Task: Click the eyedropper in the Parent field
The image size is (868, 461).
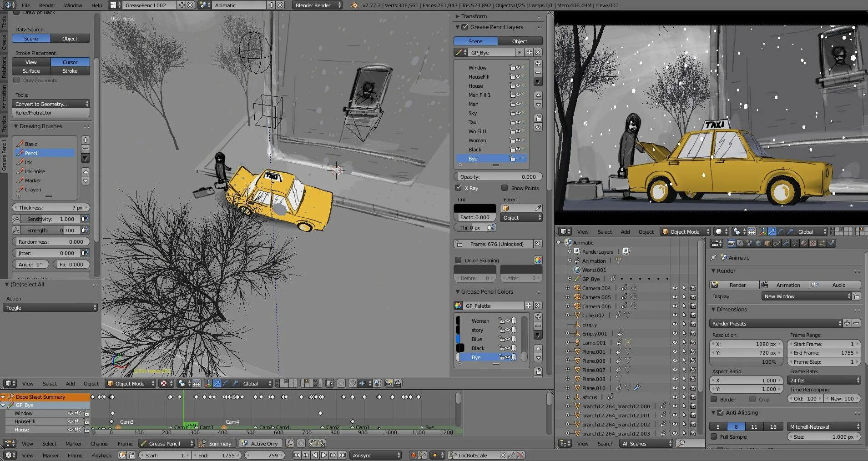Action: tap(538, 208)
